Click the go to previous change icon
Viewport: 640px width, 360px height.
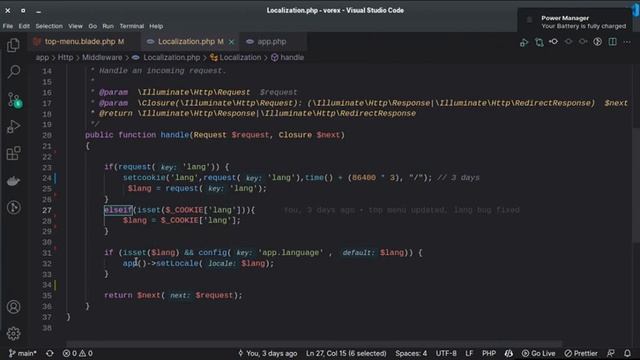pos(553,42)
